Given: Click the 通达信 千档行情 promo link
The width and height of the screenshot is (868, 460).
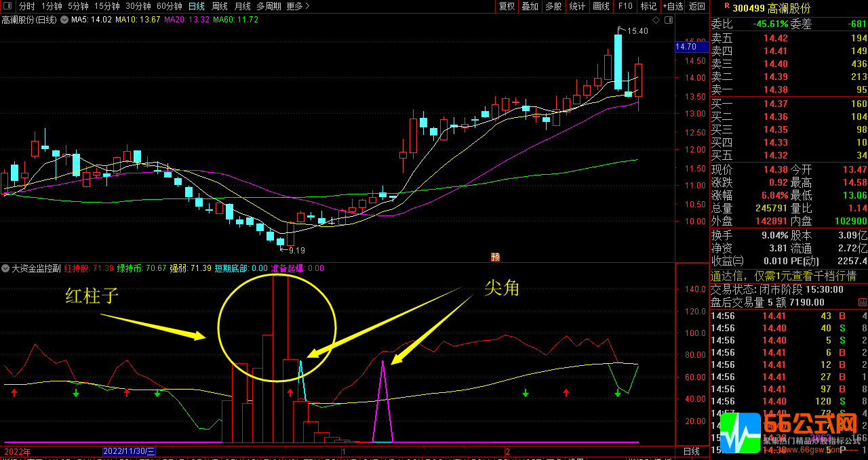Looking at the screenshot, I should [x=783, y=276].
